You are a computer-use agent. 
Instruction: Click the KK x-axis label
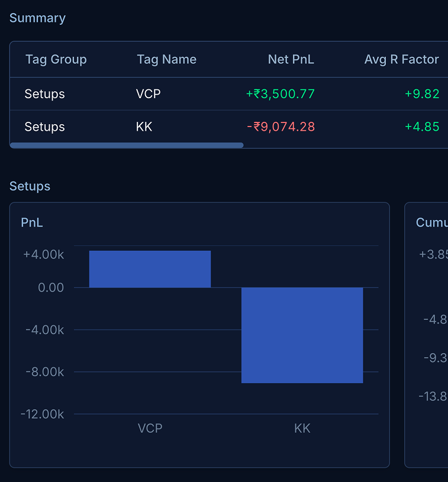coord(302,428)
